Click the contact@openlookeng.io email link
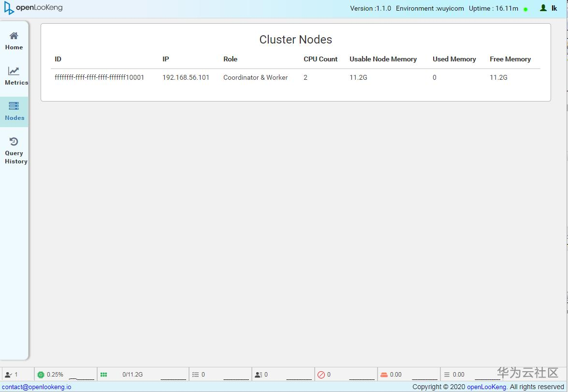The image size is (568, 392). [x=37, y=387]
